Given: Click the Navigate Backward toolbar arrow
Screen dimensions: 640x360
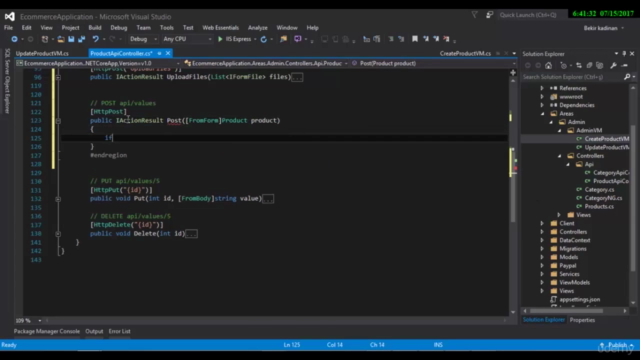Looking at the screenshot, I should coord(14,39).
